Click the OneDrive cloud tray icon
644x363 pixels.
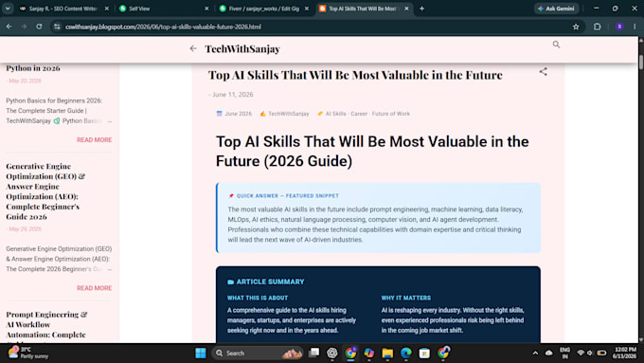pyautogui.click(x=548, y=353)
